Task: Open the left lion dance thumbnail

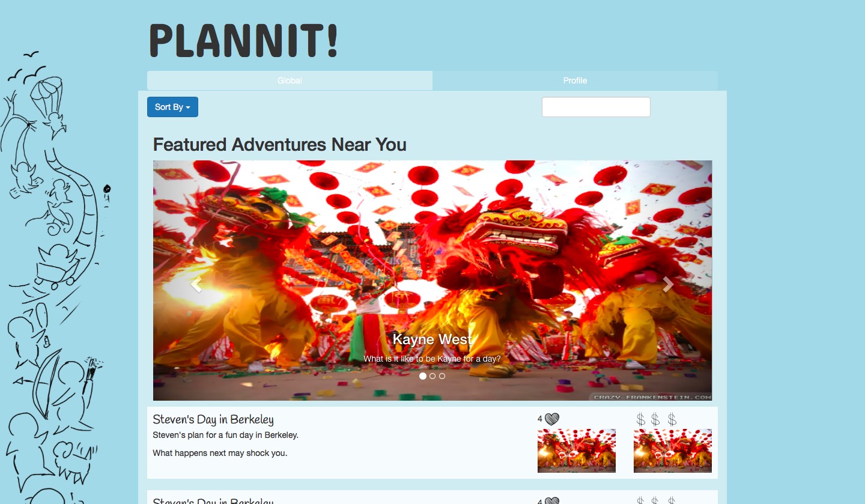Action: tap(577, 451)
